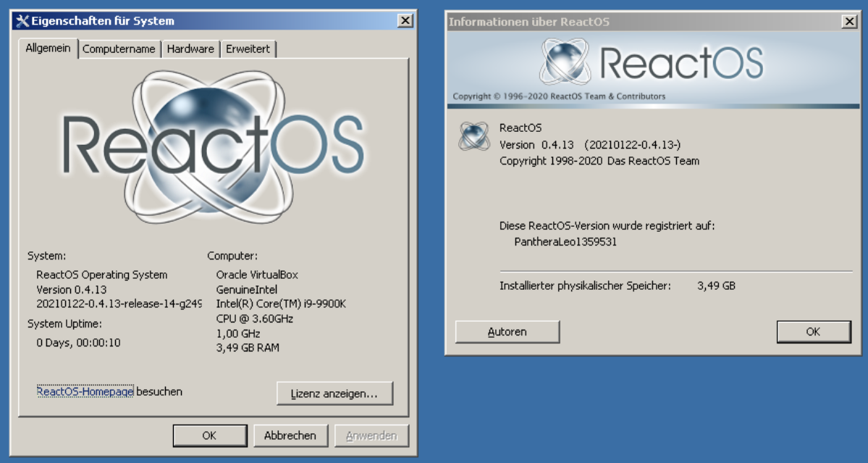Click the build string '20210122-0.4.13-release-14-g249'
Screen dimensions: 868x463
[x=119, y=304]
